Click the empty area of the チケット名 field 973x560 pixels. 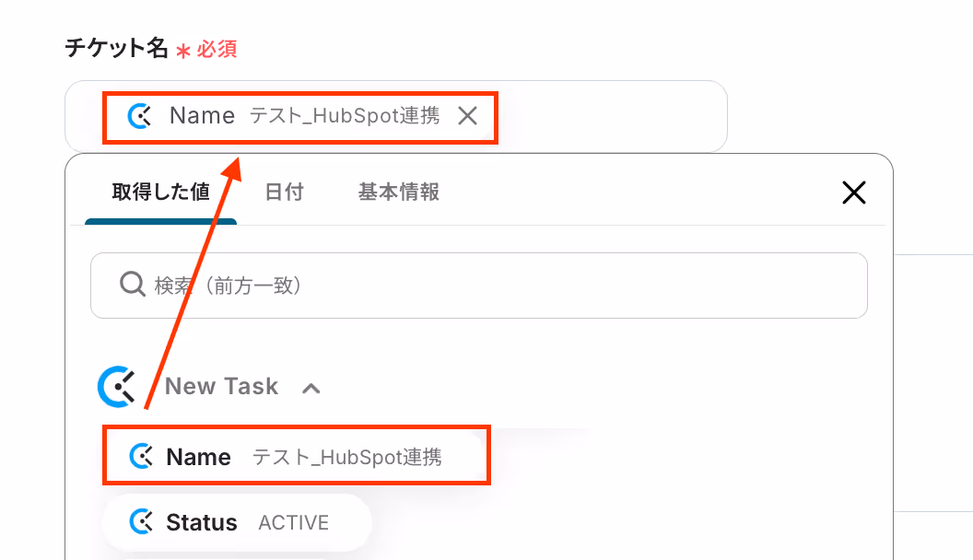611,116
